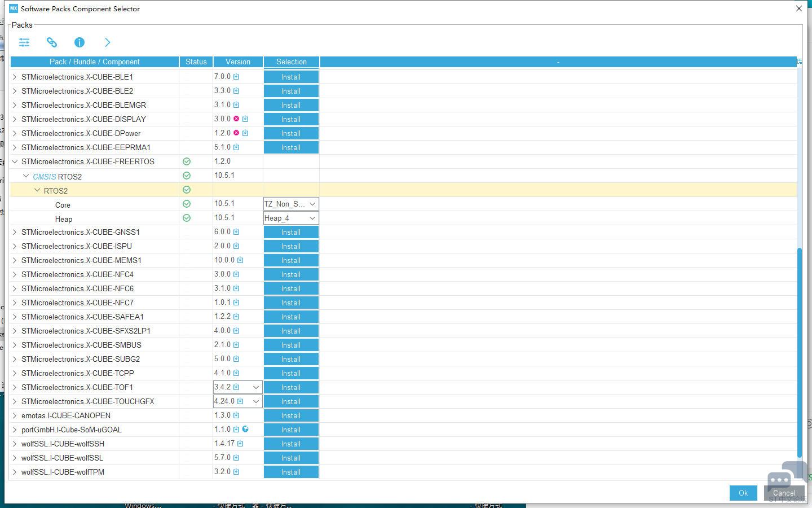Click the red error icon on X-CUBE-DISPLAY row
Viewport: 812px width, 508px height.
tap(236, 119)
